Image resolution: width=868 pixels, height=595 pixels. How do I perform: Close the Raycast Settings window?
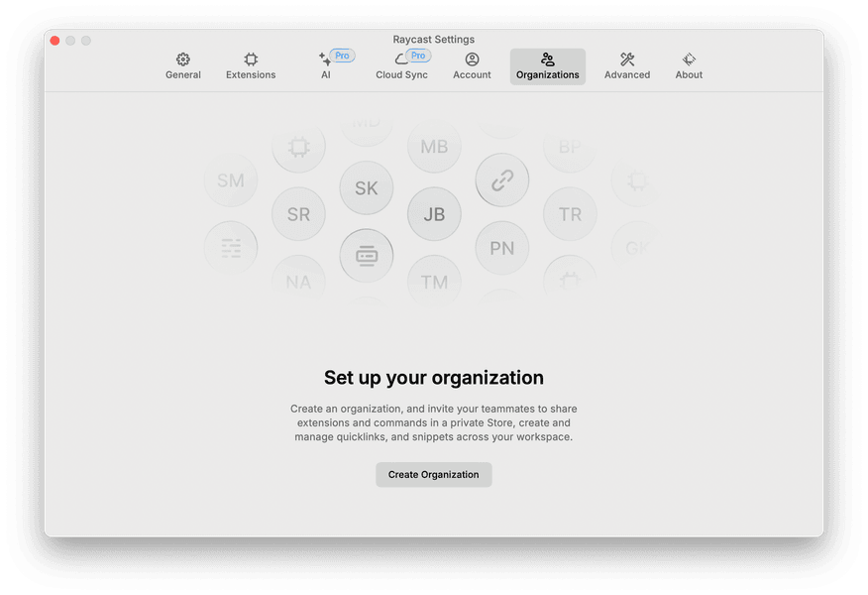point(54,41)
